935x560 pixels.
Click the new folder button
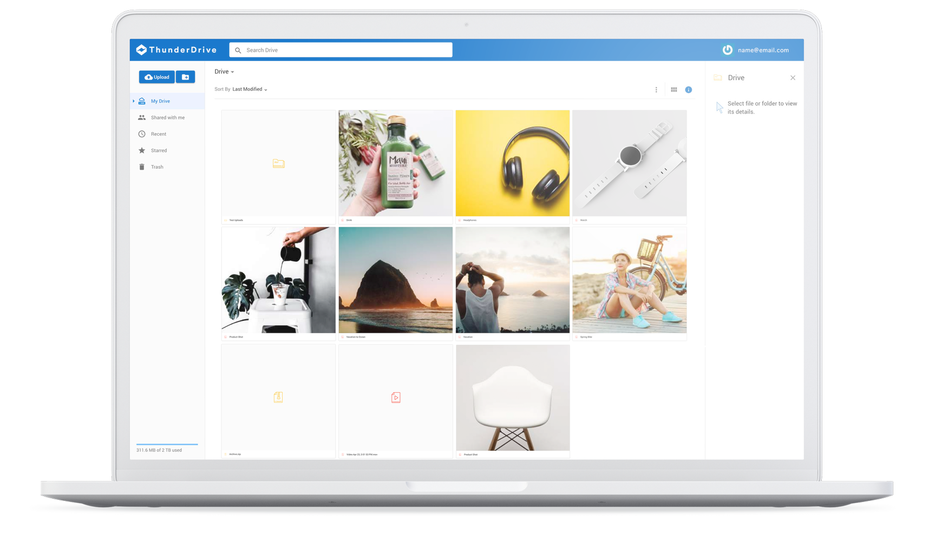(185, 77)
